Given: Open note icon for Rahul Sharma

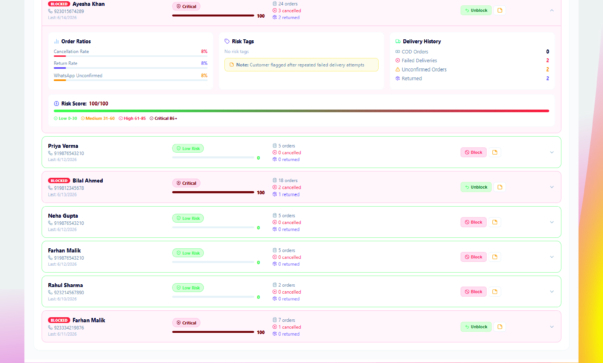Looking at the screenshot, I should pos(495,291).
